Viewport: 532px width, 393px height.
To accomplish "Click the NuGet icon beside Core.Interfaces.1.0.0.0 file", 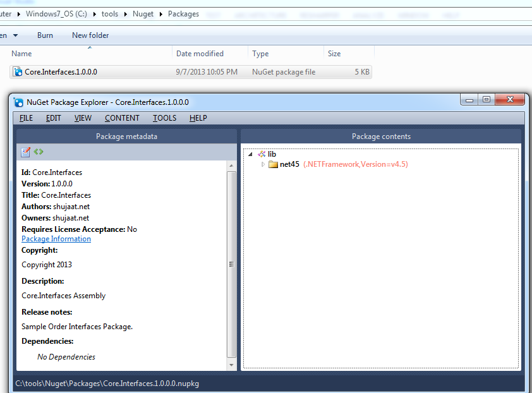I will pos(17,71).
